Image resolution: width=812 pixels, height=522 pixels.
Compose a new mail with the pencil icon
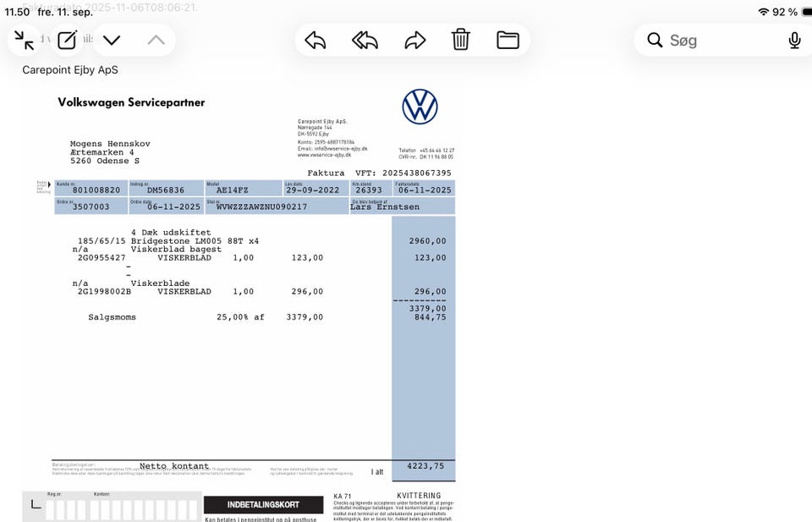click(x=68, y=40)
